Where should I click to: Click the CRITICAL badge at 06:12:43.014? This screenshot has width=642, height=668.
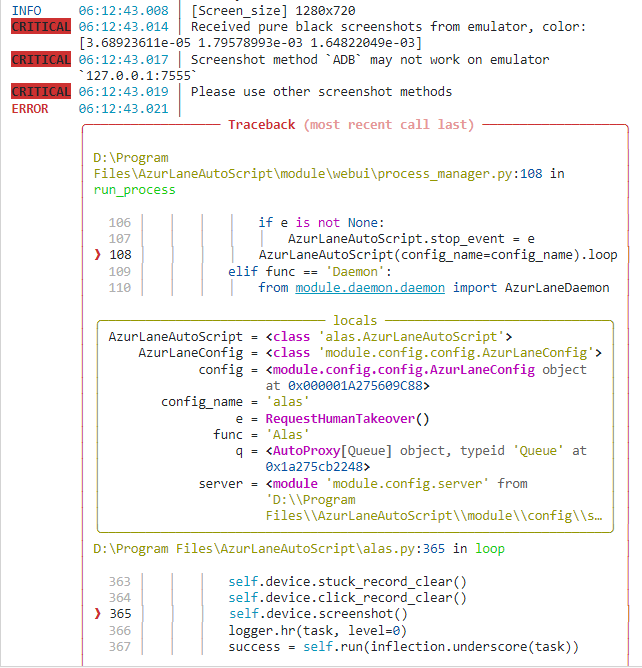[41, 27]
